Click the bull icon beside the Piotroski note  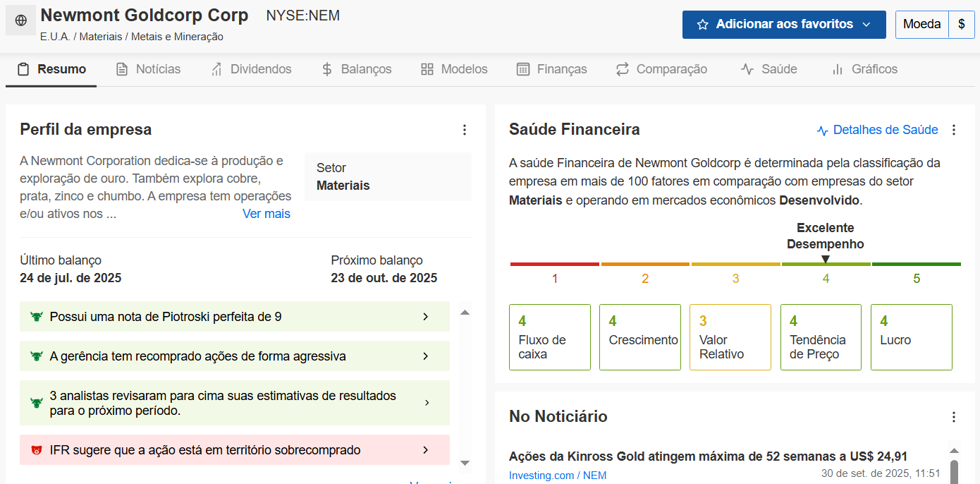pos(37,317)
